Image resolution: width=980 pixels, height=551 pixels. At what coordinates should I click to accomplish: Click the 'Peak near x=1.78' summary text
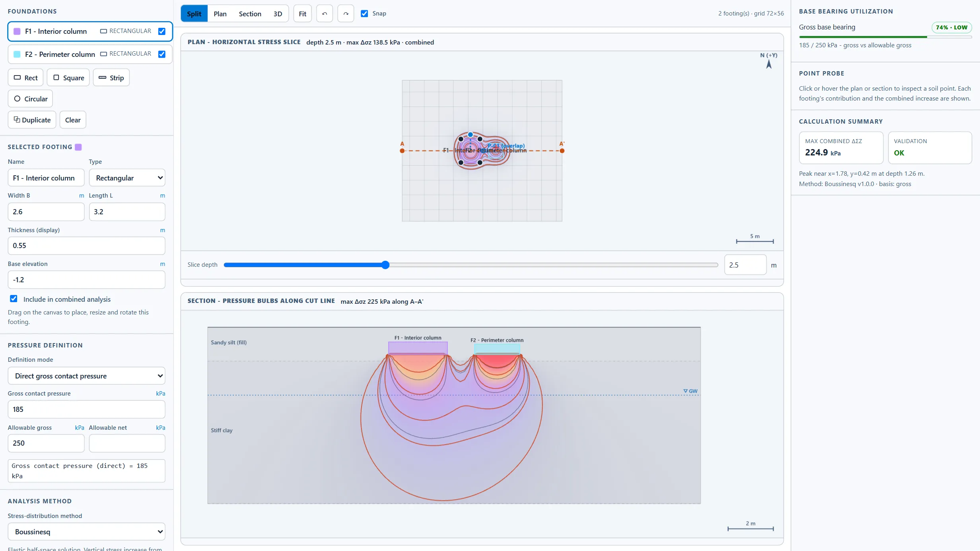click(x=861, y=174)
